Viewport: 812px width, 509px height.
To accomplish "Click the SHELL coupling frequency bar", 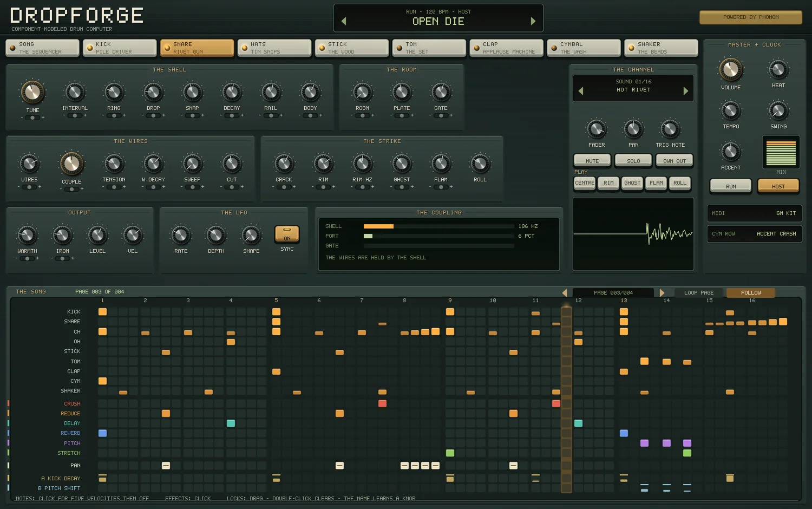I will [438, 226].
